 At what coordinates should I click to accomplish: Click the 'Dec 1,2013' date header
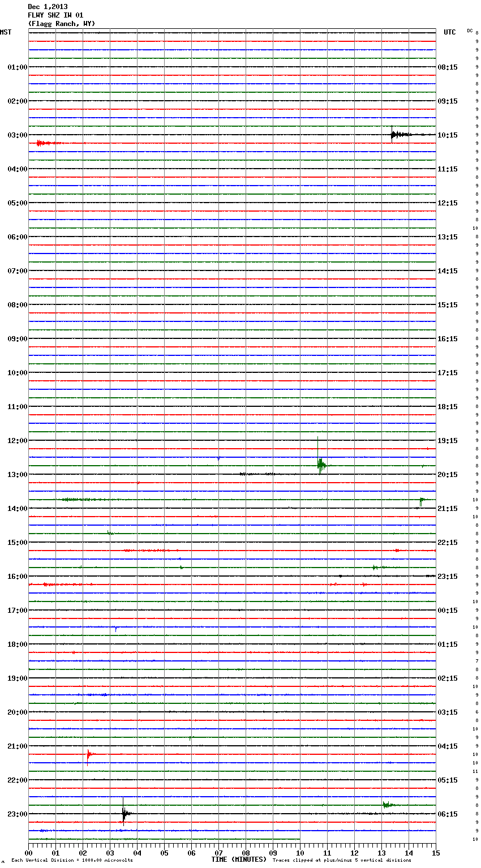tap(48, 7)
